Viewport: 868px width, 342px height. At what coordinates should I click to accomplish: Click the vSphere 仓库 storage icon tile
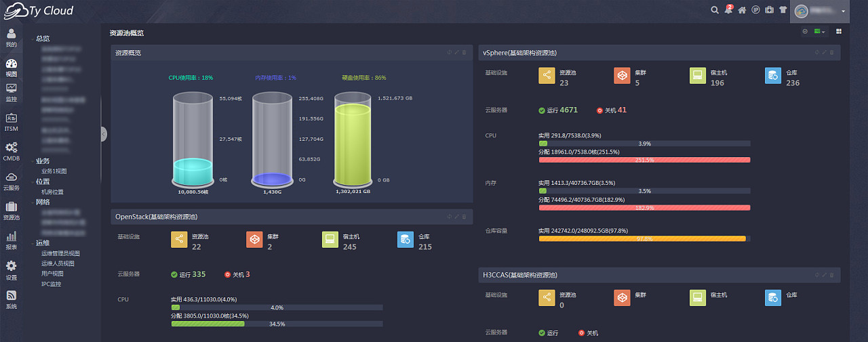(x=773, y=76)
